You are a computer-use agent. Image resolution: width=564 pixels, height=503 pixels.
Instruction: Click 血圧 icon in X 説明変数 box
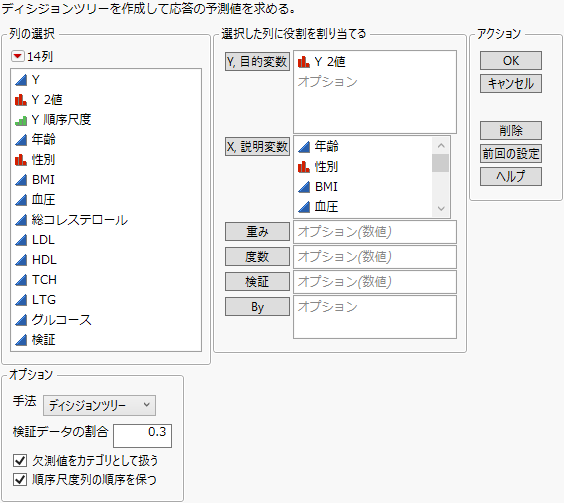coord(304,207)
